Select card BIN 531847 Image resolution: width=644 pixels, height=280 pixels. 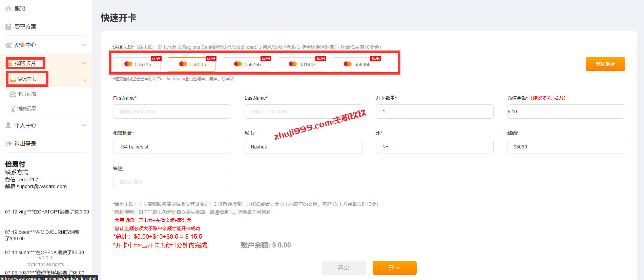click(x=302, y=64)
